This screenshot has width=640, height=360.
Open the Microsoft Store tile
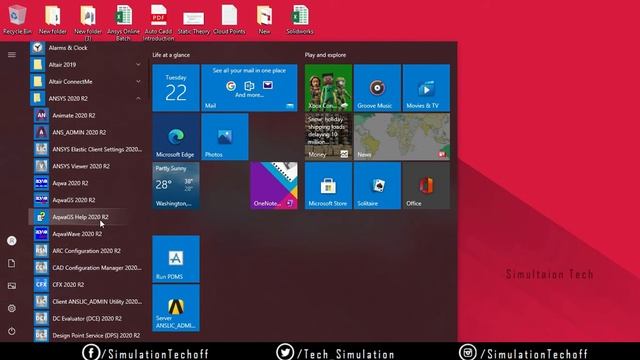point(328,186)
